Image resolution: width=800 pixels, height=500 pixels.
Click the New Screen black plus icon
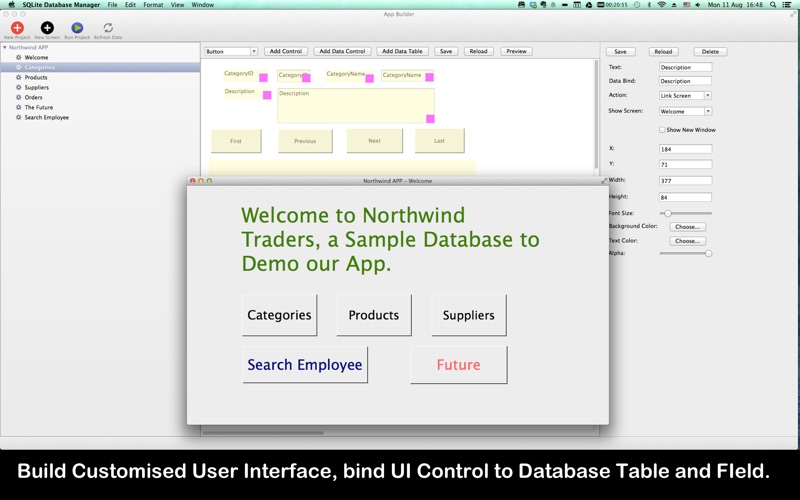point(47,28)
